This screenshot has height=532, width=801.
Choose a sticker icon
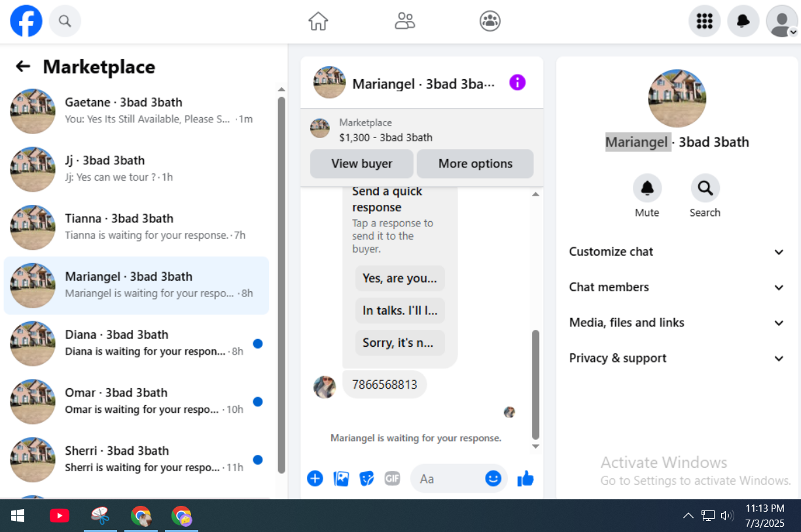367,479
